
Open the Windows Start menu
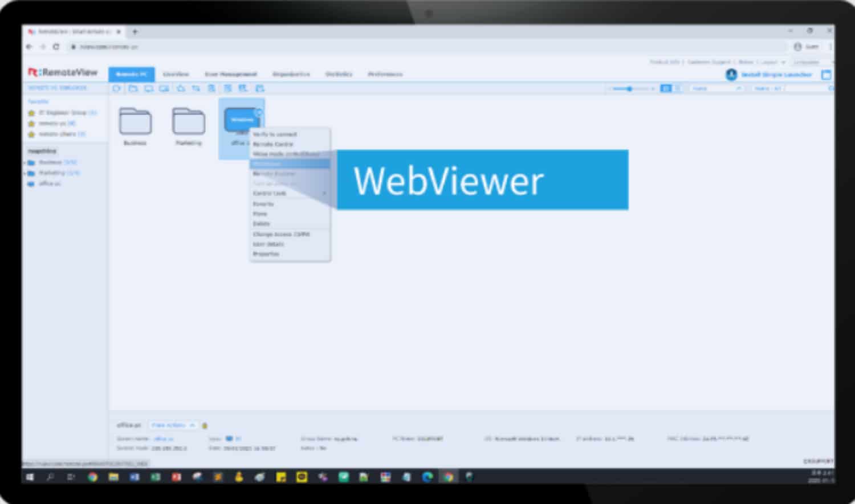(x=30, y=477)
